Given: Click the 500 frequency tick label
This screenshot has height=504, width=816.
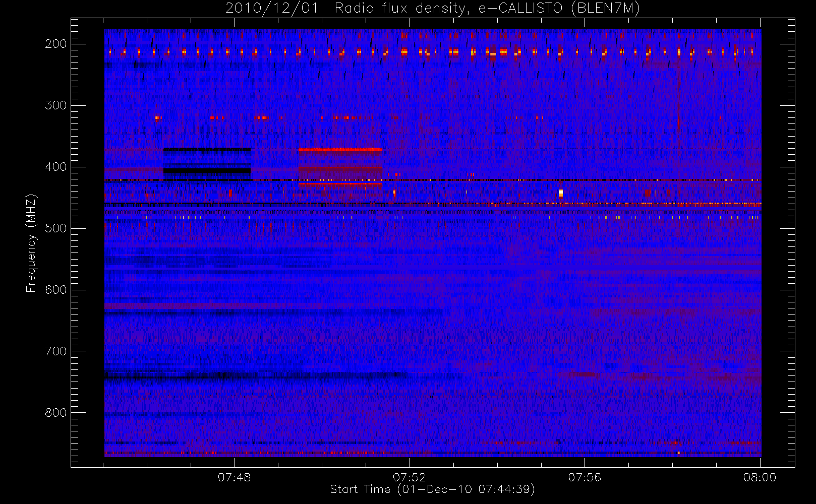Looking at the screenshot, I should 56,228.
